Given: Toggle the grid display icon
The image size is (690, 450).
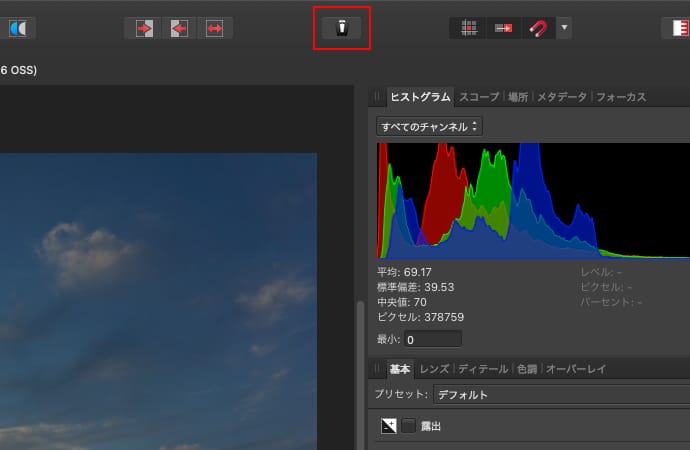Looking at the screenshot, I should 468,28.
